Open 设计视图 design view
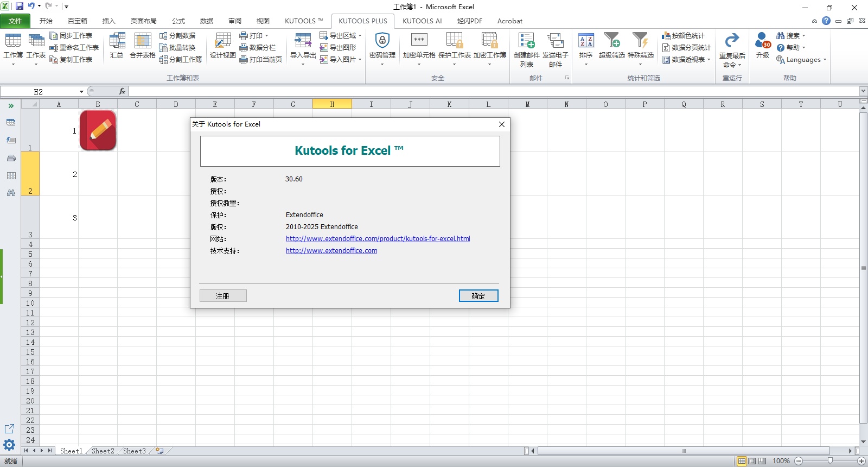The image size is (868, 467). 223,46
